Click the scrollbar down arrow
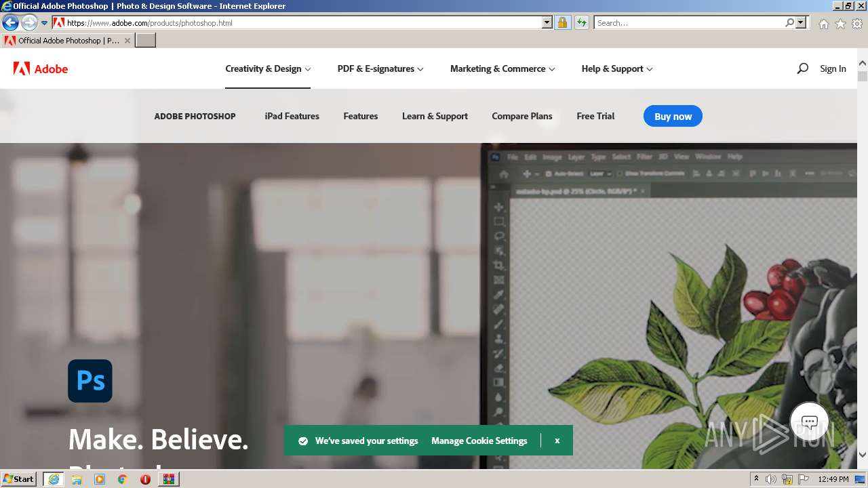 coord(863,455)
